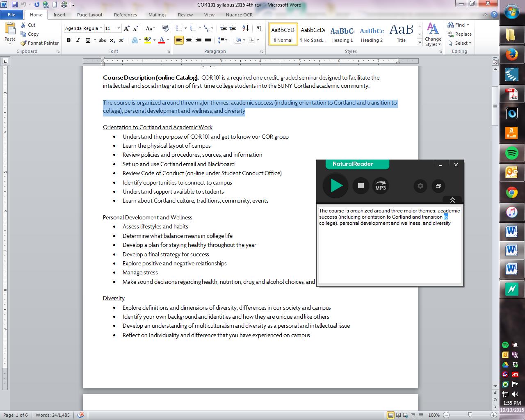Align text right
Screen dimensions: 525x420
(199, 40)
